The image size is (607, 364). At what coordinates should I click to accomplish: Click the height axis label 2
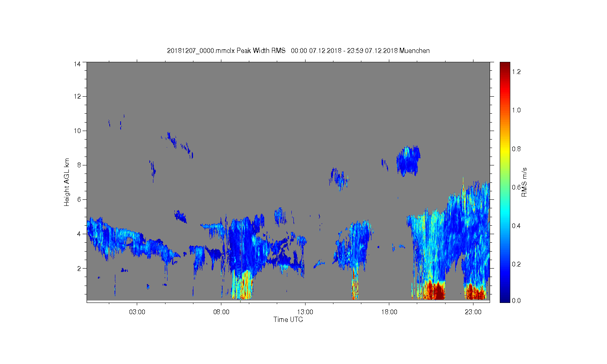pyautogui.click(x=79, y=268)
